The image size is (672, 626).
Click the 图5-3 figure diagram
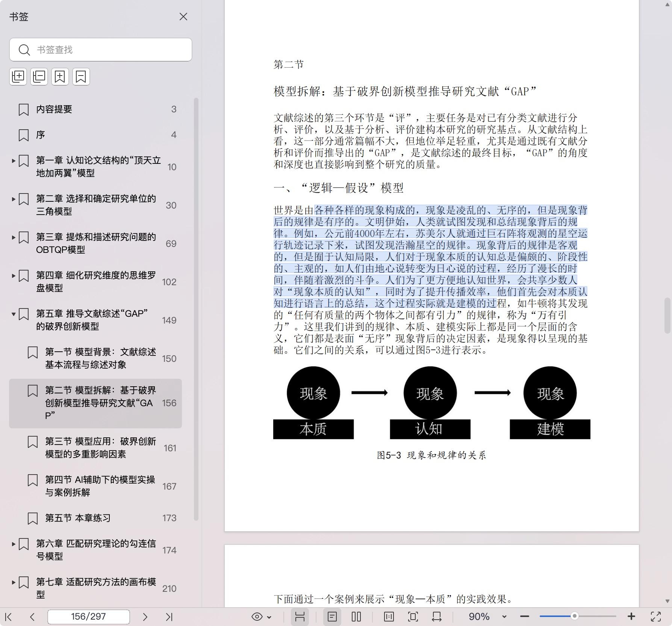pos(431,402)
